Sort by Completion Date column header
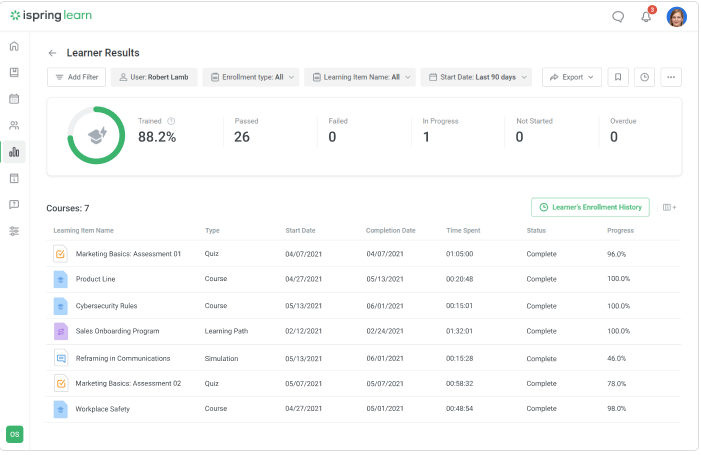Screen dimensions: 701x455 click(x=390, y=231)
